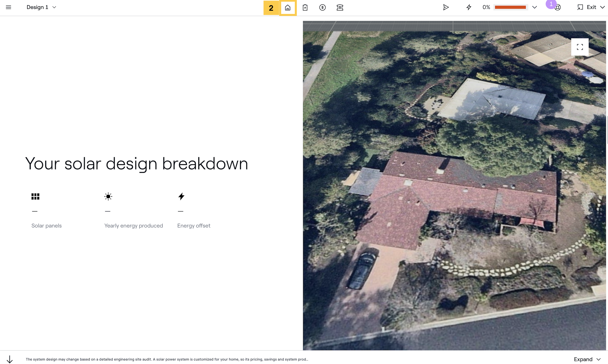Open the bank financing section
Viewport: 608px width, 364px height.
tap(340, 8)
